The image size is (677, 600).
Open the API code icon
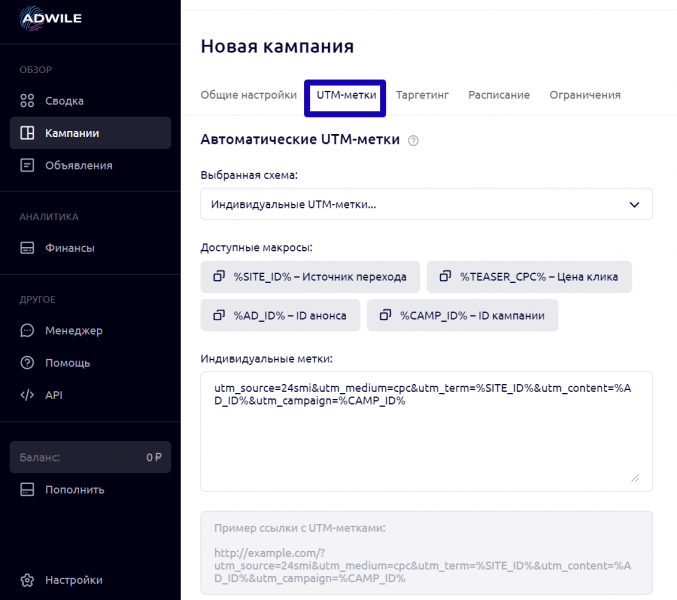click(27, 395)
